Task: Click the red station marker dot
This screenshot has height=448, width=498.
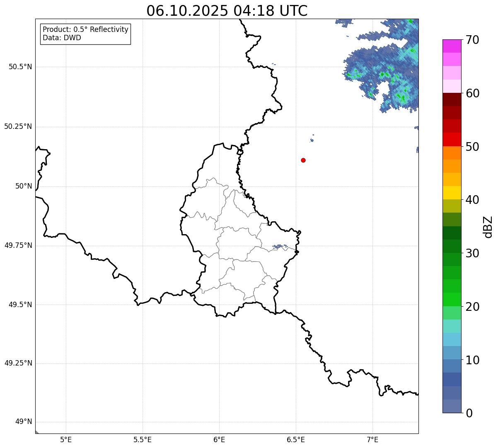Action: 303,160
